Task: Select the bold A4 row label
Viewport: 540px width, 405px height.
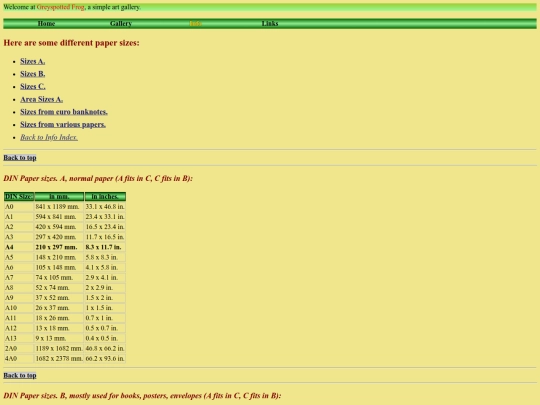Action: pyautogui.click(x=19, y=247)
